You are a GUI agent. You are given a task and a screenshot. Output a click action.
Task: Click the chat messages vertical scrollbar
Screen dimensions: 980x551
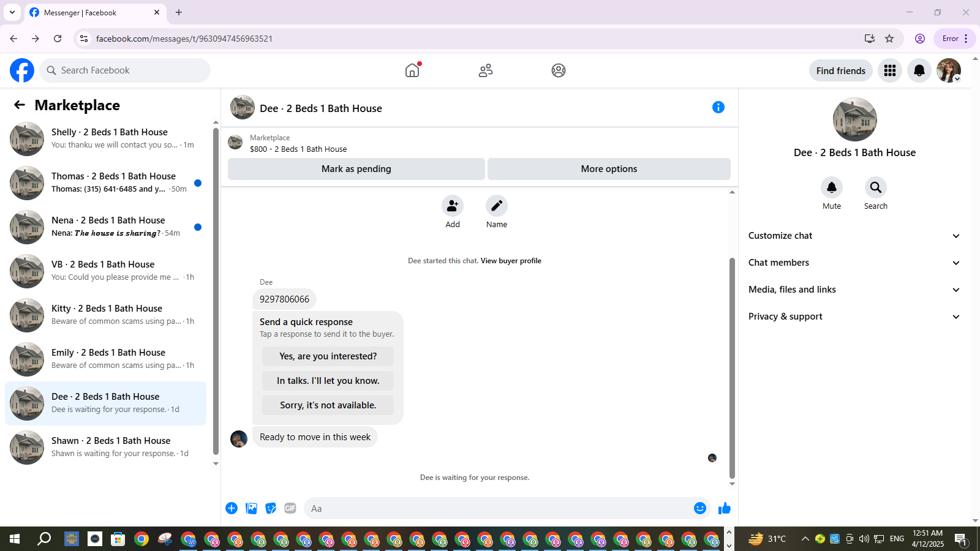[732, 367]
